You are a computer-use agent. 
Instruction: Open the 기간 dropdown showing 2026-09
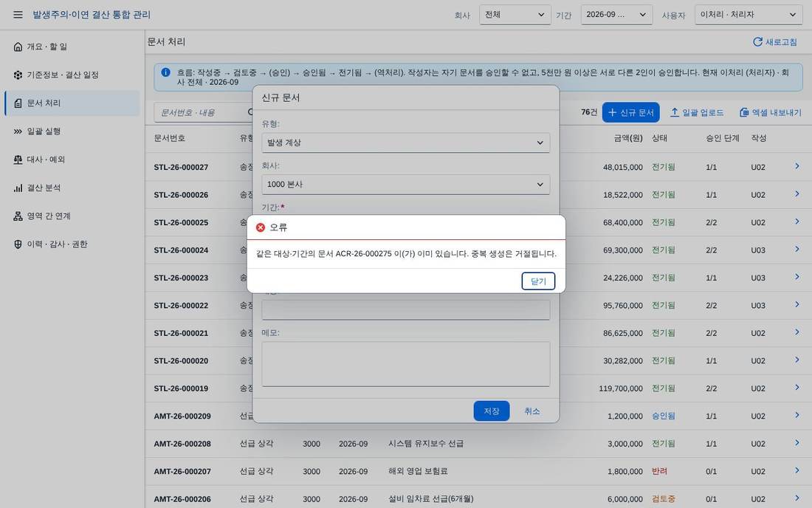pos(616,15)
